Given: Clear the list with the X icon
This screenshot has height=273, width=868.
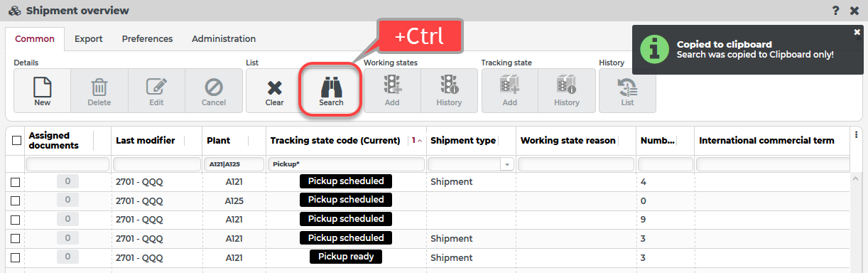Looking at the screenshot, I should pos(274,87).
